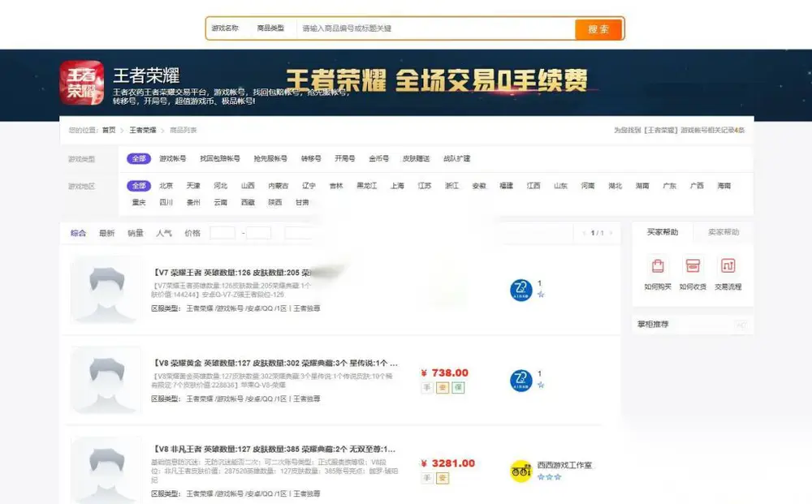Viewport: 812px width, 504px height.
Task: Open the 商品类型 dropdown in the search bar
Action: [x=271, y=28]
